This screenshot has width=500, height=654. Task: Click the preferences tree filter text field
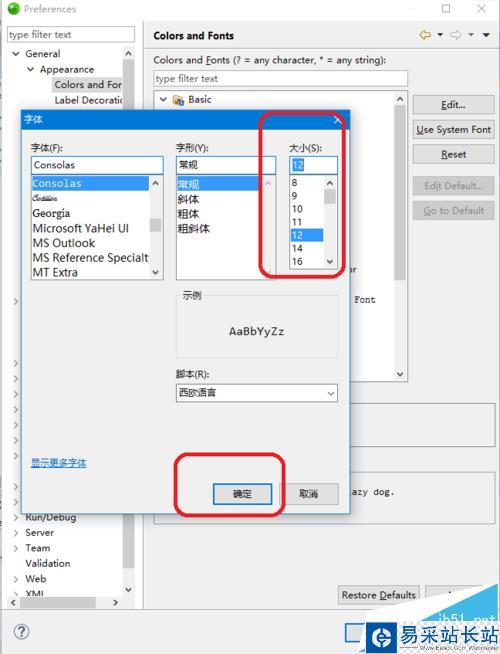[71, 35]
